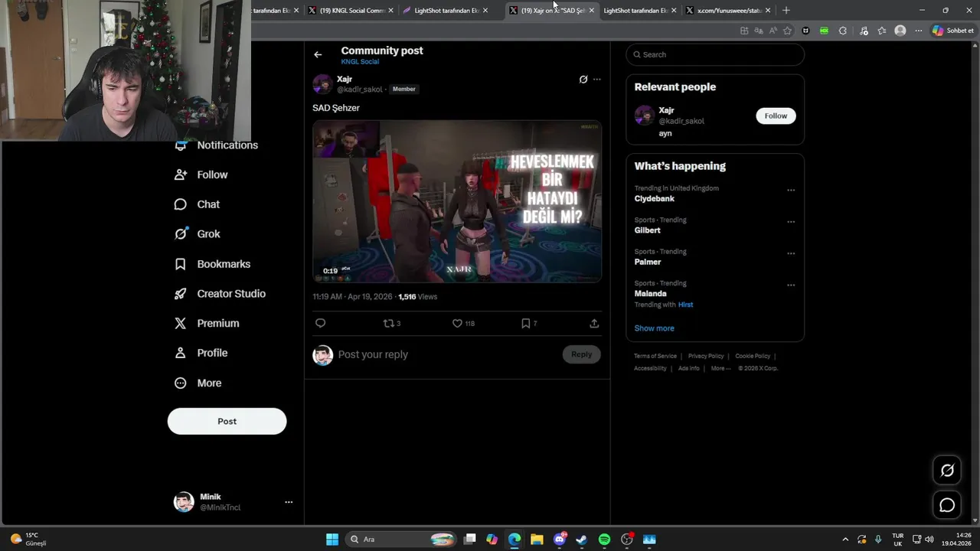Play the SAD Şehzer video thumbnail
The image size is (980, 551).
(x=457, y=201)
